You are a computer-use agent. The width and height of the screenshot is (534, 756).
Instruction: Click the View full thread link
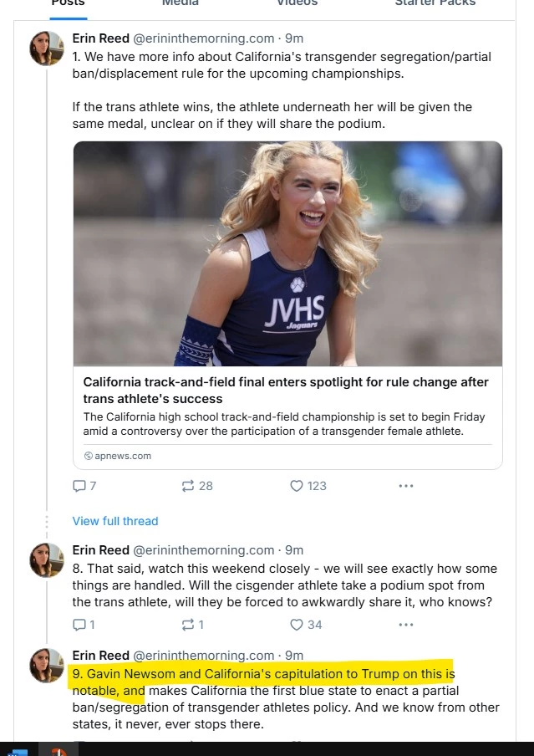tap(115, 521)
